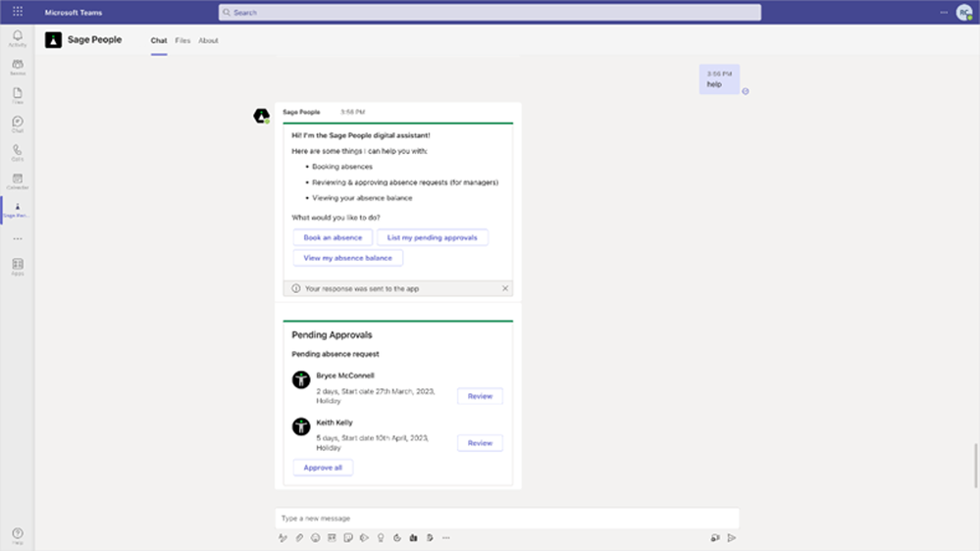Open Calls in the left rail
Screen dimensions: 980x551
click(18, 152)
